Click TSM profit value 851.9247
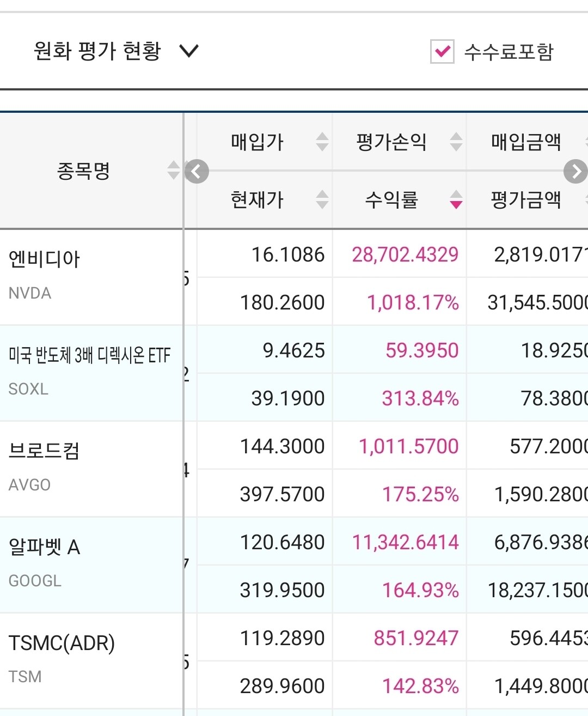The width and height of the screenshot is (588, 716). pyautogui.click(x=416, y=638)
